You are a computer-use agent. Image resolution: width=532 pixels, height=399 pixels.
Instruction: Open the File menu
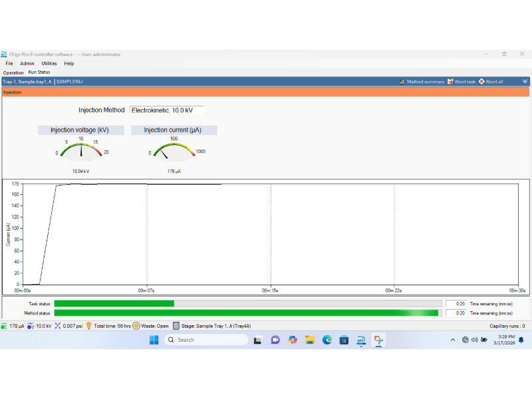9,63
